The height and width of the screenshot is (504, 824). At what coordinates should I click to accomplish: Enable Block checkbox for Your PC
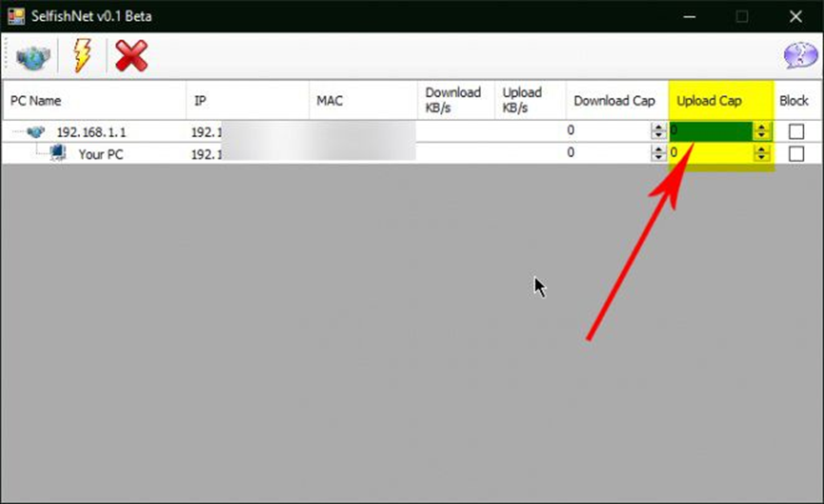(x=795, y=153)
